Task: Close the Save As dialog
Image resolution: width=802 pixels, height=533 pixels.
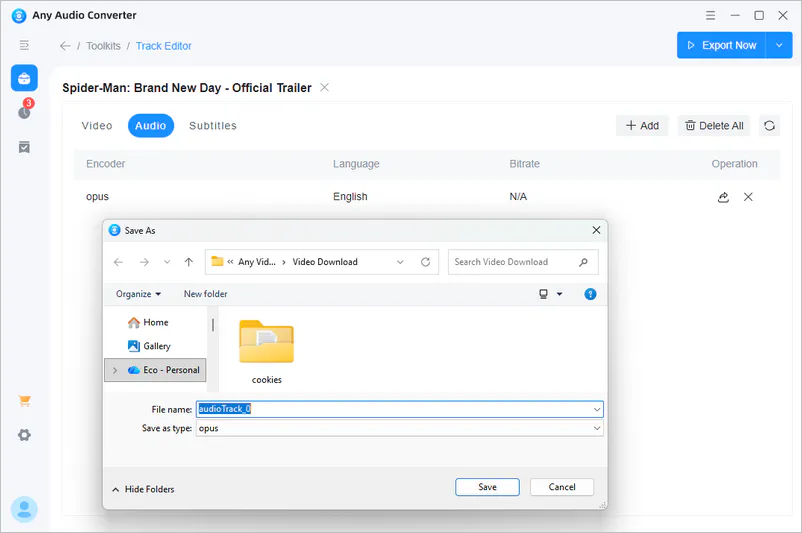Action: point(596,230)
